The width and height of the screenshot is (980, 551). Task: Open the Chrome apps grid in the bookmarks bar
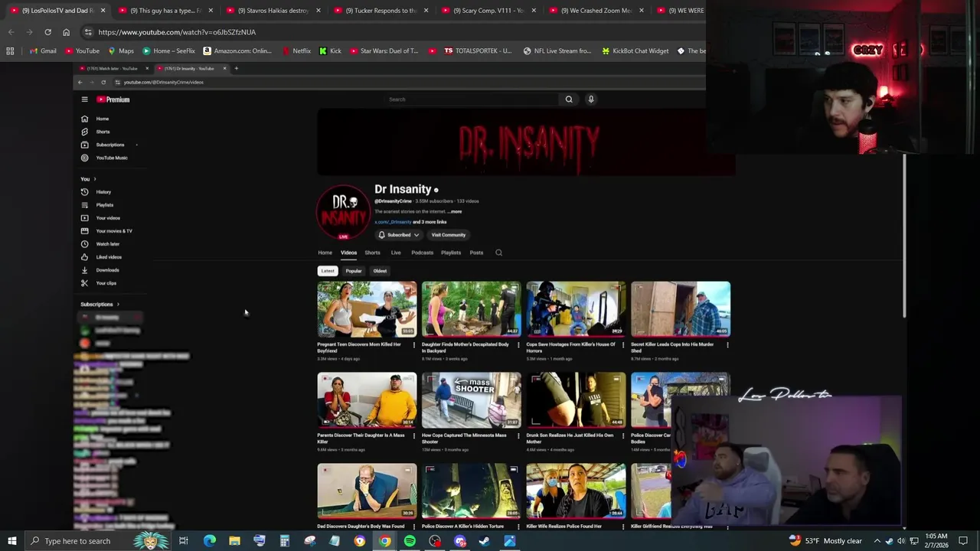(10, 51)
